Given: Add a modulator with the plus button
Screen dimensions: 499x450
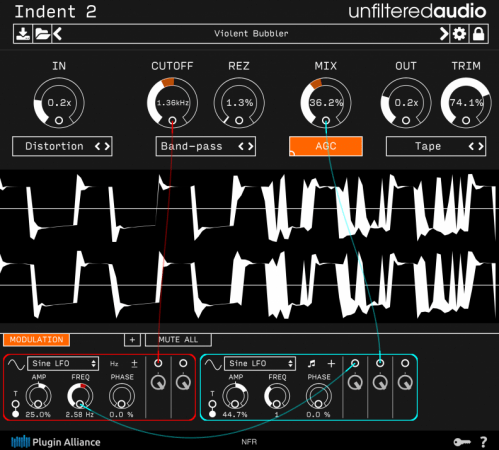Looking at the screenshot, I should [x=132, y=340].
